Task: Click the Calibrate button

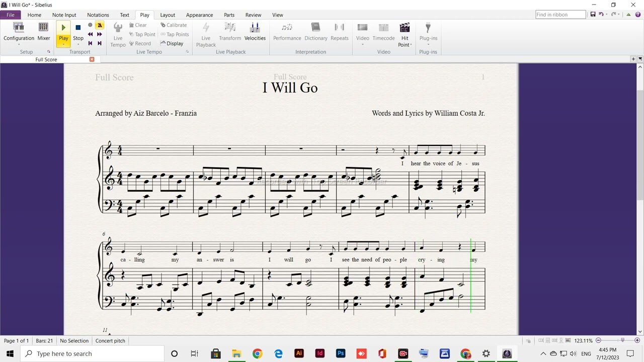Action: [174, 25]
